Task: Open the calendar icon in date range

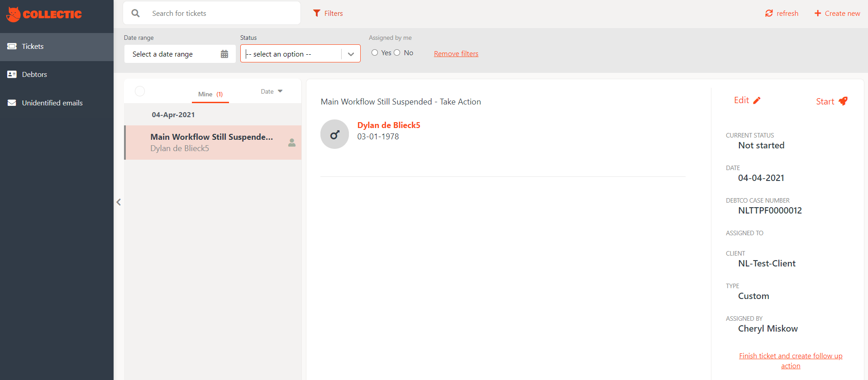Action: (x=224, y=54)
